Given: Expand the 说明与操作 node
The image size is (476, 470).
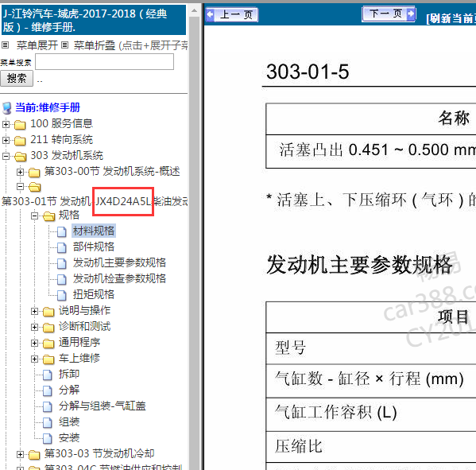Looking at the screenshot, I should tap(35, 312).
